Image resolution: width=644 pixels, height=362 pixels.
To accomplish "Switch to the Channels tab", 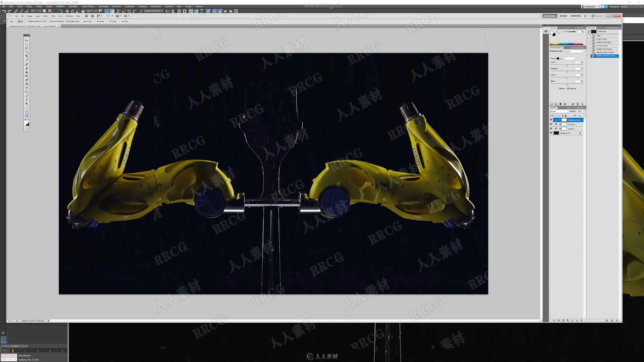I will coord(563,108).
